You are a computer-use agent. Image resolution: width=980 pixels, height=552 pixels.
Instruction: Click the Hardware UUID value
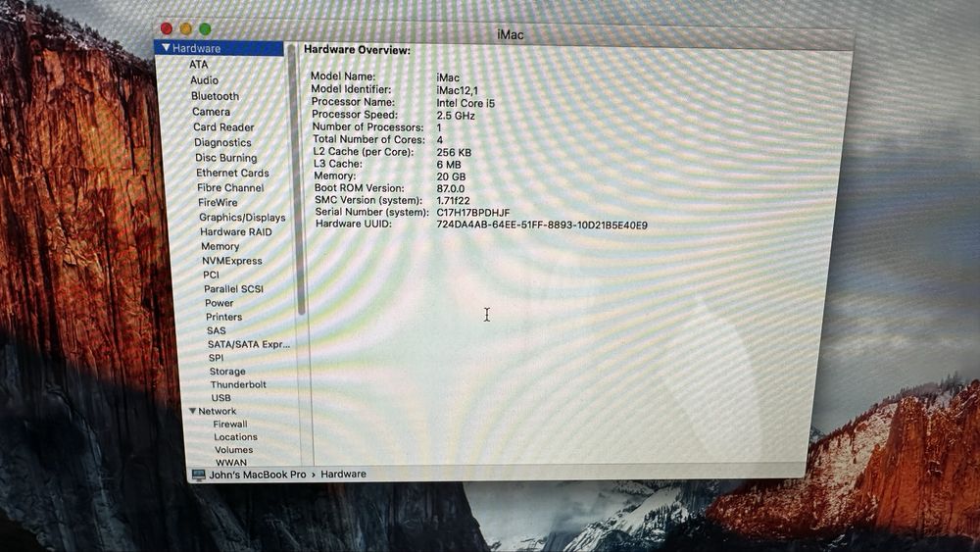click(542, 226)
